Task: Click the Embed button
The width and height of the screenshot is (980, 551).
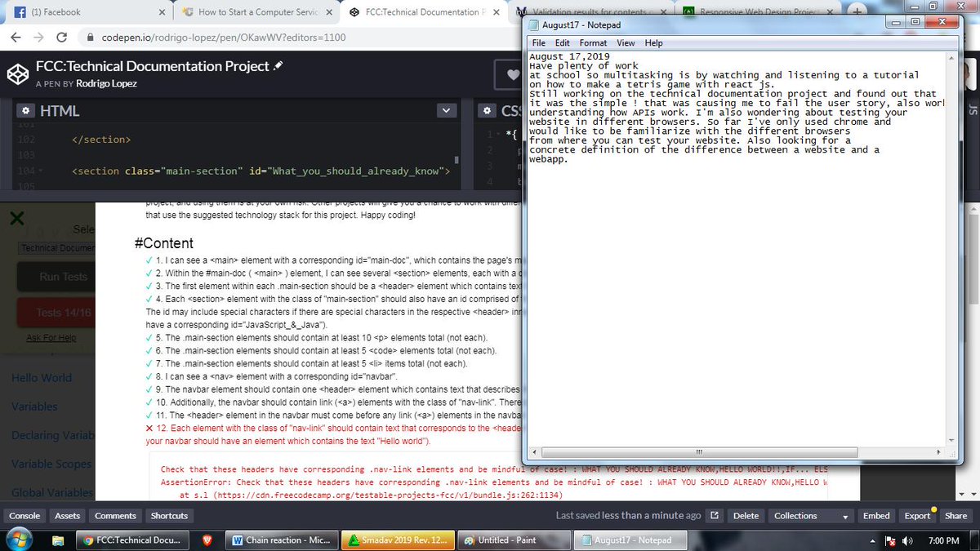Action: tap(876, 516)
